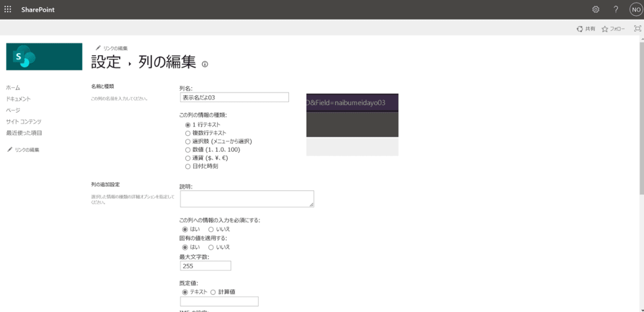Select テキスト for the default value type
644x312 pixels.
185,292
